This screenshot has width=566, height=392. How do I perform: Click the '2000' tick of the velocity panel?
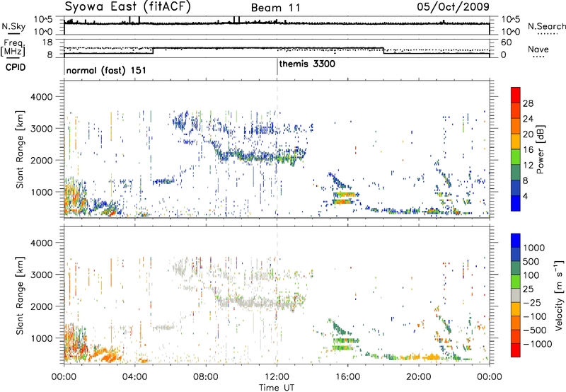(41, 306)
